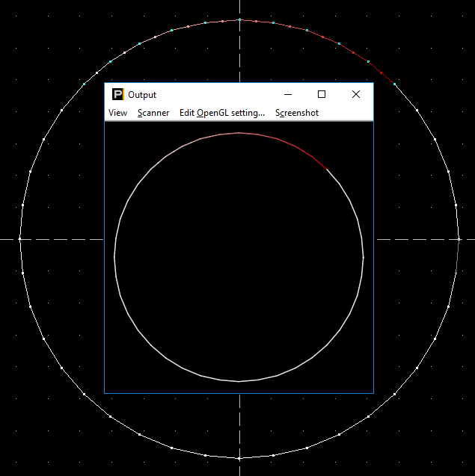475x476 pixels.
Task: Select the leftmost point on the large circle
Action: pos(20,239)
